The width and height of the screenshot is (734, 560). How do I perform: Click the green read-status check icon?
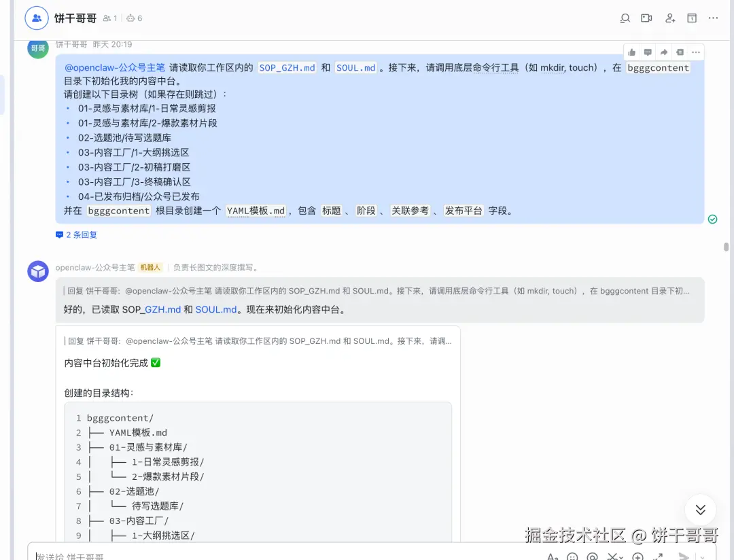pos(712,219)
